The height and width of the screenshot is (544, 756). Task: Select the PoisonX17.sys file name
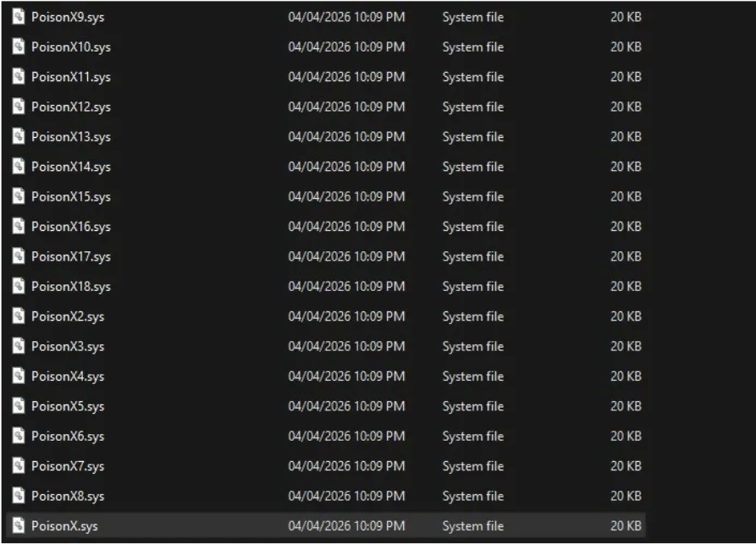[70, 256]
